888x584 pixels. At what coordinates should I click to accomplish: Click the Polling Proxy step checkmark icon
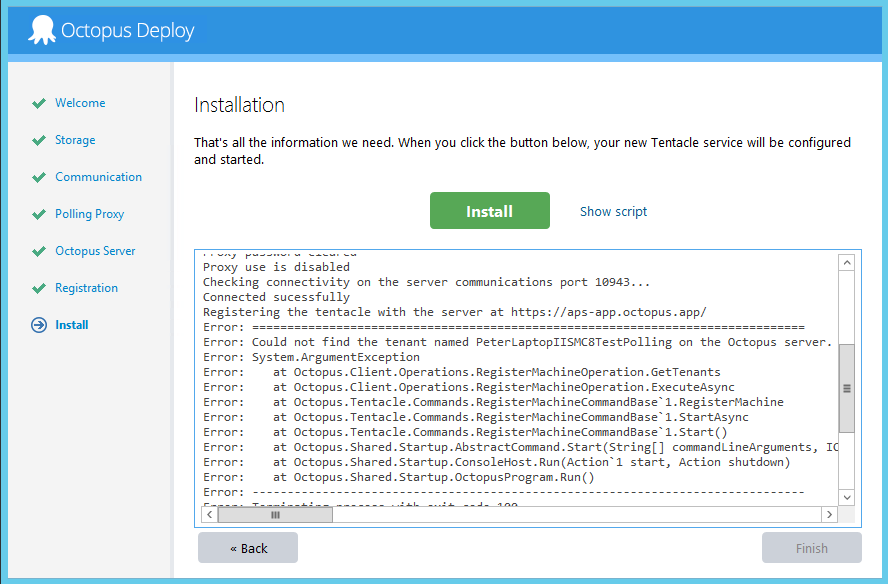click(39, 214)
